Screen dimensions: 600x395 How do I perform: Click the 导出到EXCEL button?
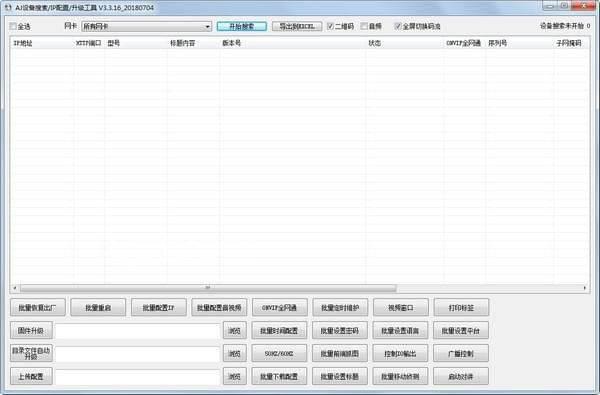[x=297, y=26]
